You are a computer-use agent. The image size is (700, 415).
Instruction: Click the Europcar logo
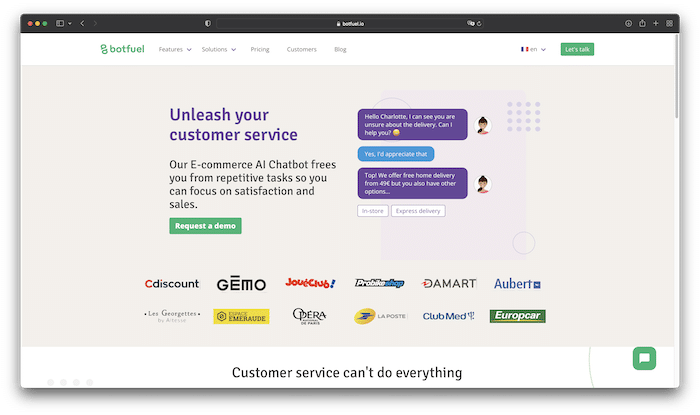(517, 316)
